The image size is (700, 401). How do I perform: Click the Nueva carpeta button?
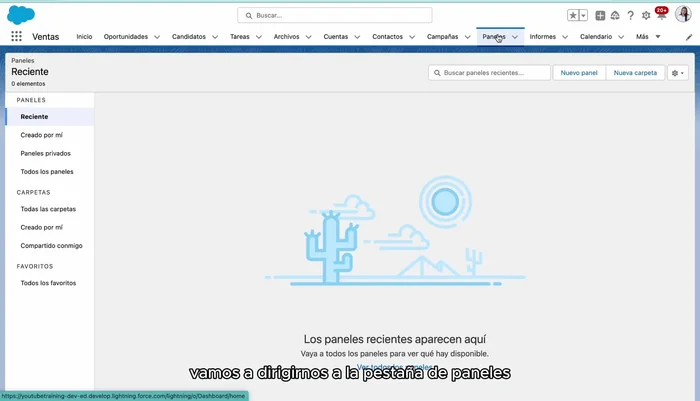pyautogui.click(x=635, y=73)
